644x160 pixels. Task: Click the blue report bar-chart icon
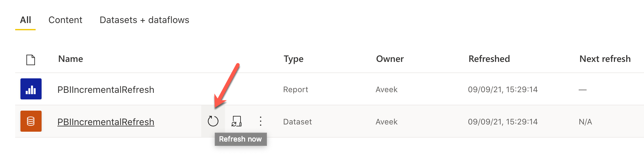(x=31, y=89)
